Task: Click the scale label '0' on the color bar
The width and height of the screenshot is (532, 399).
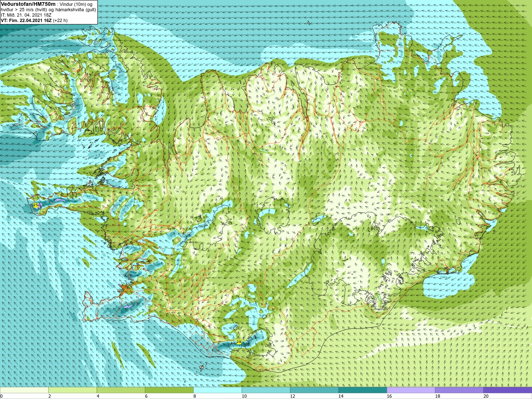Action: tap(1, 396)
